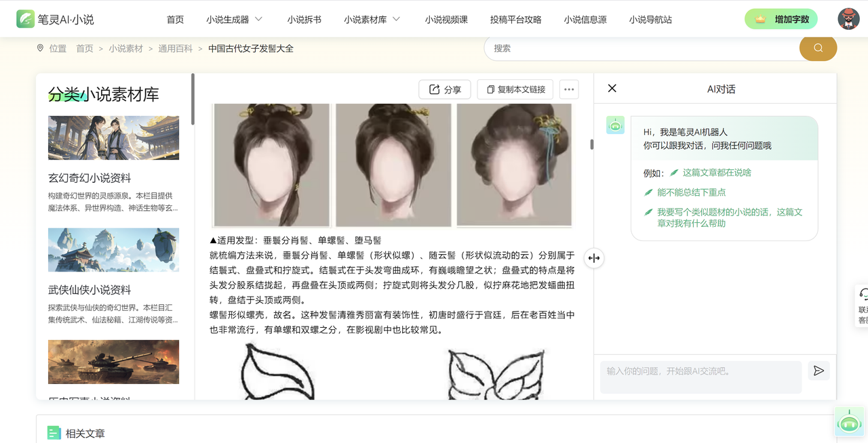Open the three-dot more options menu
868x443 pixels.
coord(569,89)
